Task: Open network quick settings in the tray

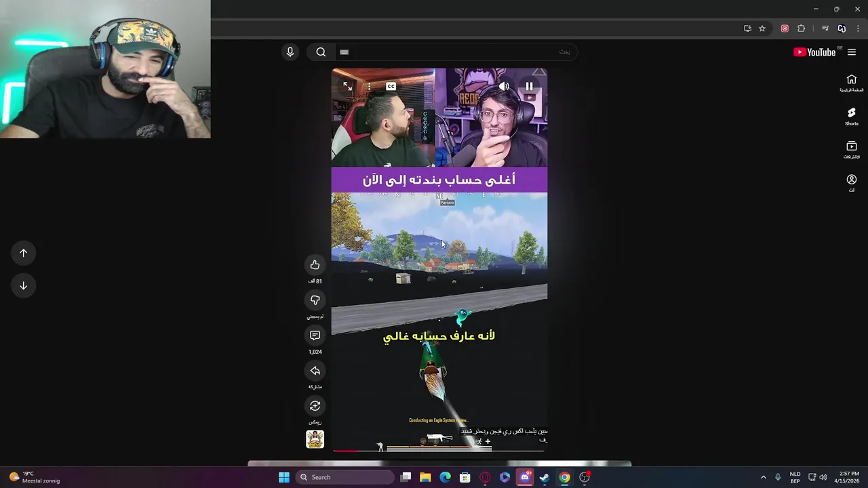Action: pos(812,477)
